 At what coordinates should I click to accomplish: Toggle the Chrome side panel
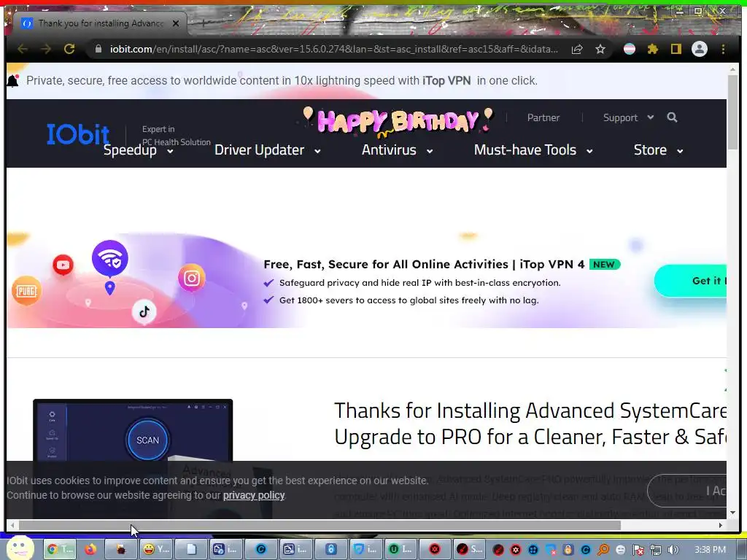coord(676,49)
